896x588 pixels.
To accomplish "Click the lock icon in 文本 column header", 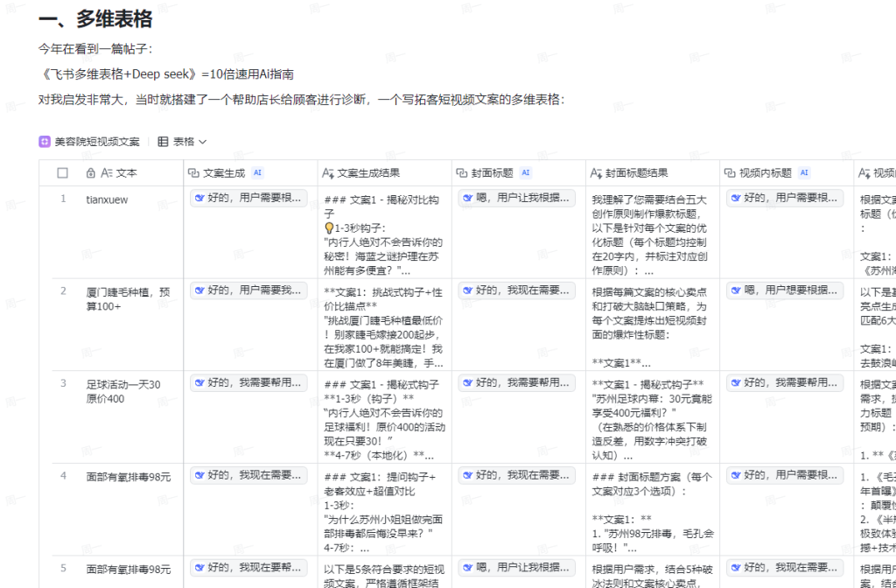I will point(91,173).
